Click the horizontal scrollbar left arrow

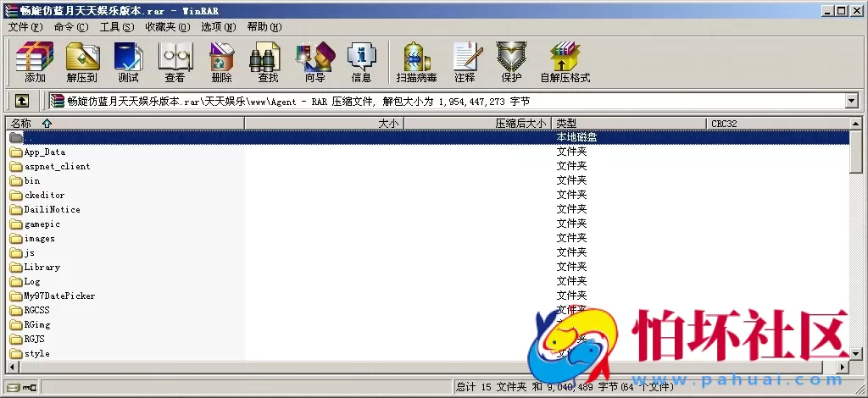(x=12, y=367)
